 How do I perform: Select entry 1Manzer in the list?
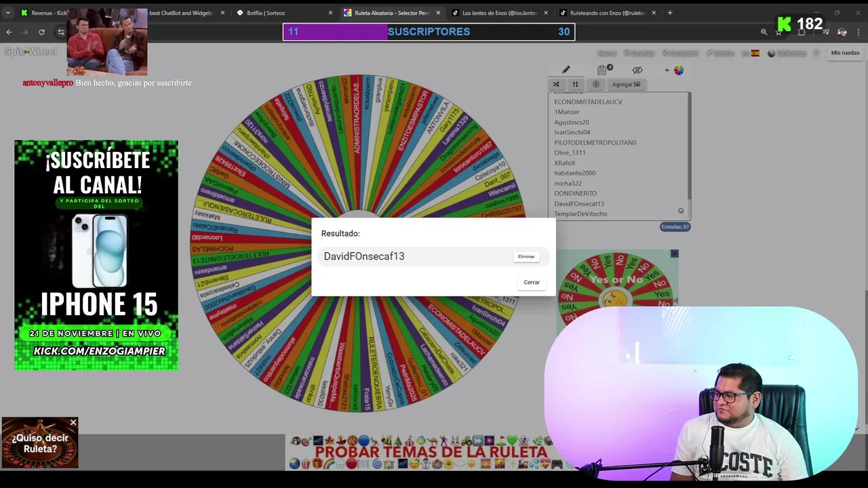(x=567, y=112)
